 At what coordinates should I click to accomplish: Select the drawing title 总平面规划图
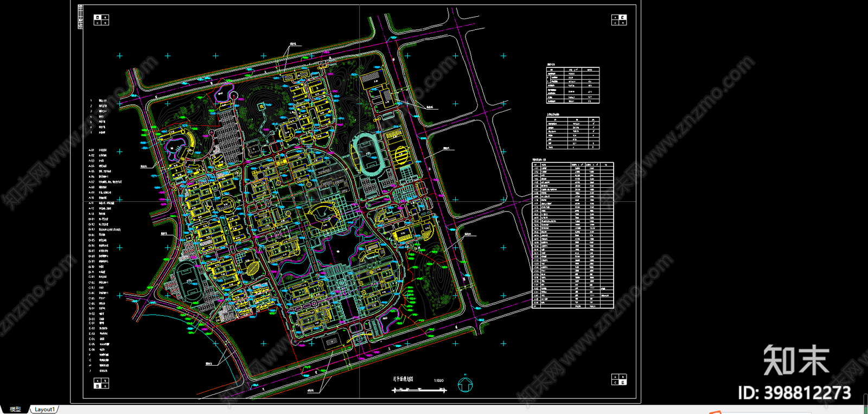(x=403, y=379)
